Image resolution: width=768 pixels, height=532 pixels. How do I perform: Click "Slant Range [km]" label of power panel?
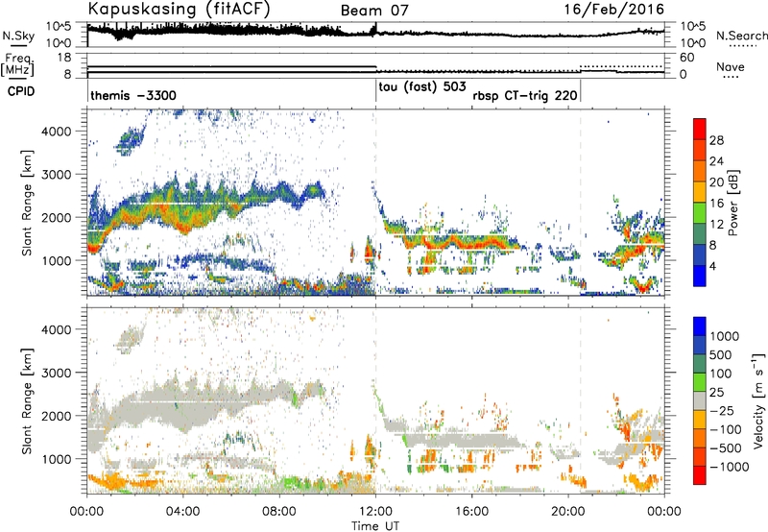tap(27, 203)
